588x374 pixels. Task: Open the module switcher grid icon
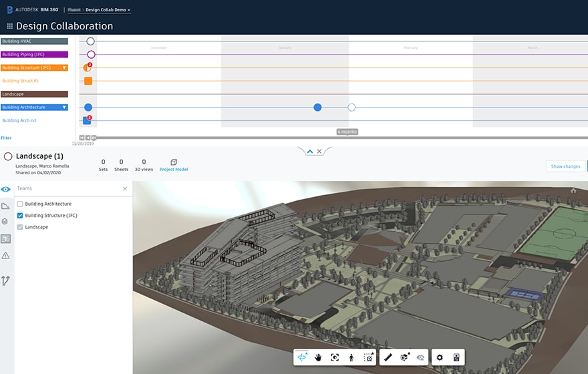(10, 26)
